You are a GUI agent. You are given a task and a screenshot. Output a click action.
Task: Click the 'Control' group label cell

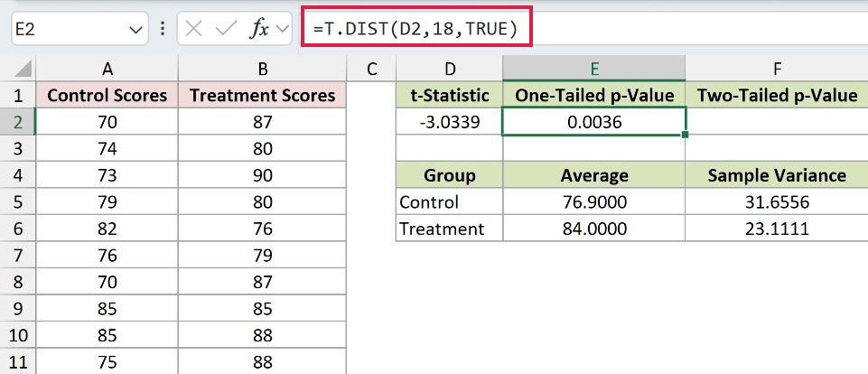click(450, 201)
